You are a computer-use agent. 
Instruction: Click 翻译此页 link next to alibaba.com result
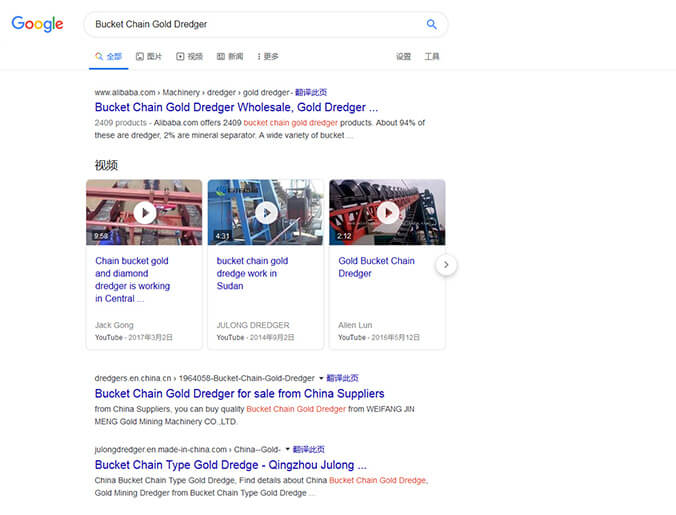[311, 92]
